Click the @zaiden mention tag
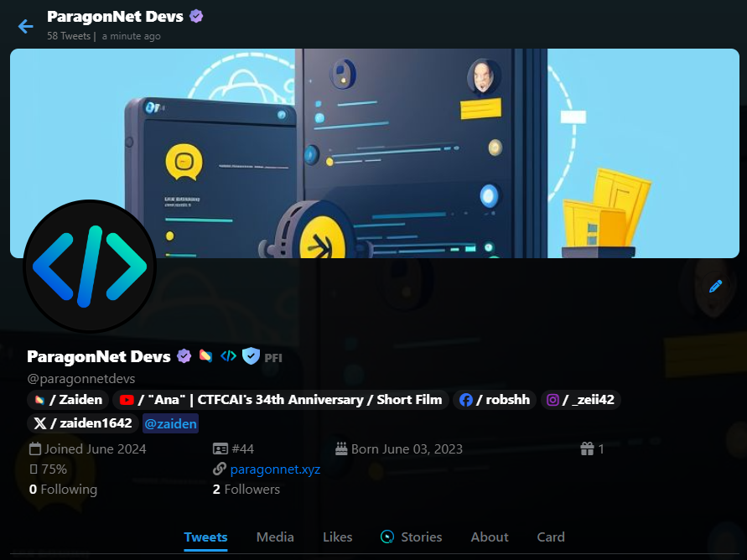Screen dimensions: 747x560 click(x=170, y=424)
